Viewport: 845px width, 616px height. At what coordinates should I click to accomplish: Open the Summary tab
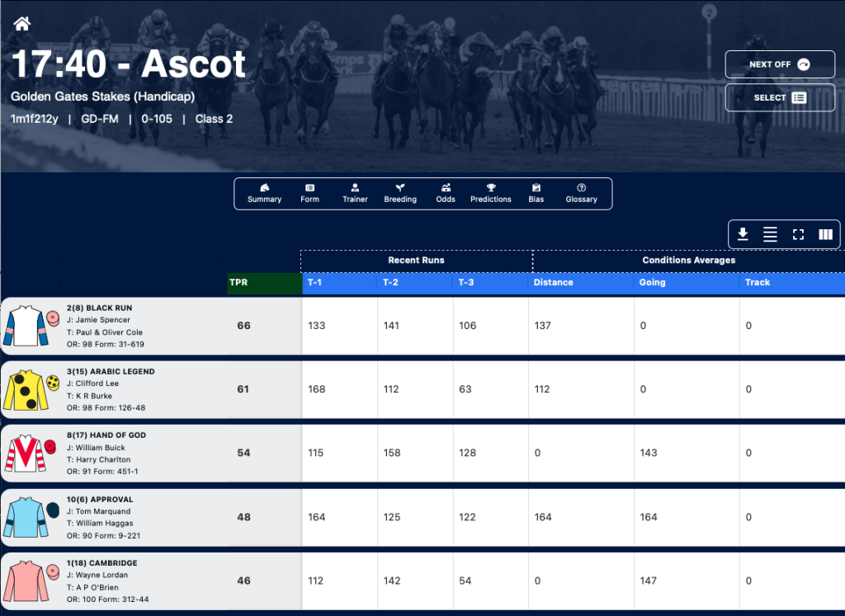264,193
